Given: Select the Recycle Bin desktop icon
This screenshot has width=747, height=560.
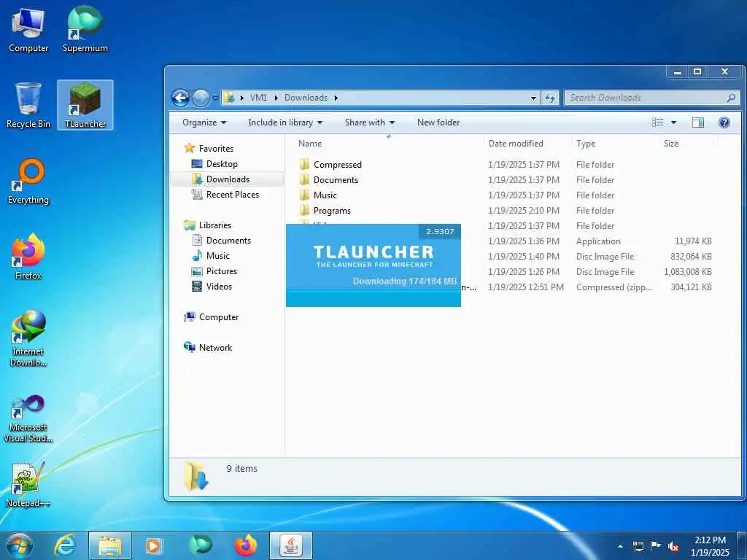Looking at the screenshot, I should point(28,106).
